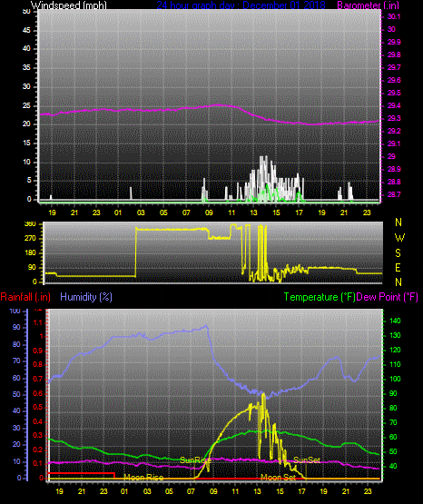Viewport: 423px width, 504px height.
Task: Click the topmost N compass label
Action: click(398, 222)
